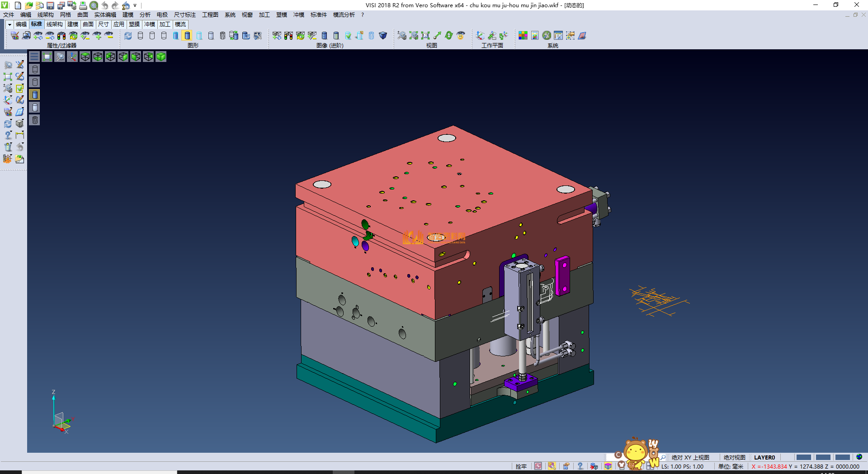Open the LAYER0 layer selector
Image resolution: width=868 pixels, height=474 pixels.
pos(764,457)
